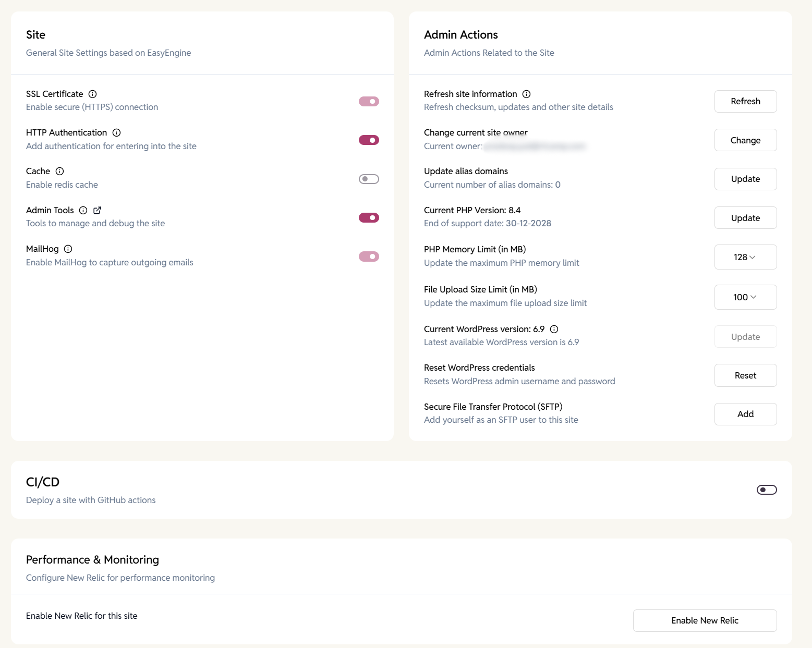Image resolution: width=812 pixels, height=648 pixels.
Task: Turn on the CI/CD toggle
Action: click(766, 490)
